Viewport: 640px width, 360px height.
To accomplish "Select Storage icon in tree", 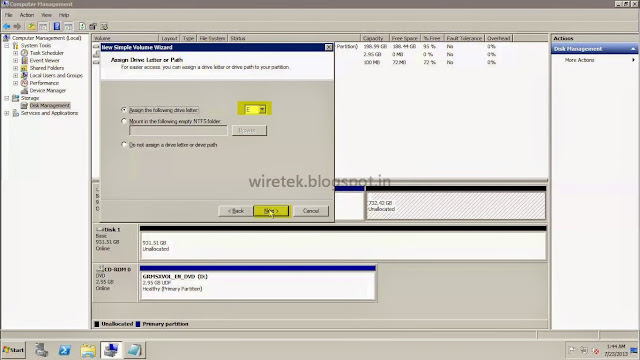I will (16, 98).
